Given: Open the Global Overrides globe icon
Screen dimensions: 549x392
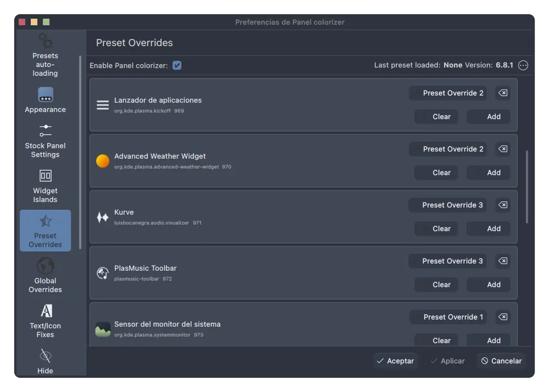Looking at the screenshot, I should (45, 266).
